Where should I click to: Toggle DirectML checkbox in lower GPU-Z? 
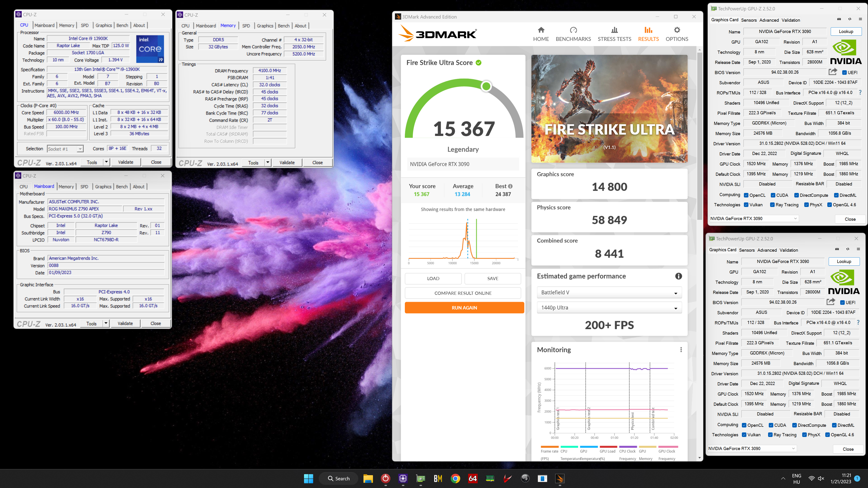(x=834, y=425)
